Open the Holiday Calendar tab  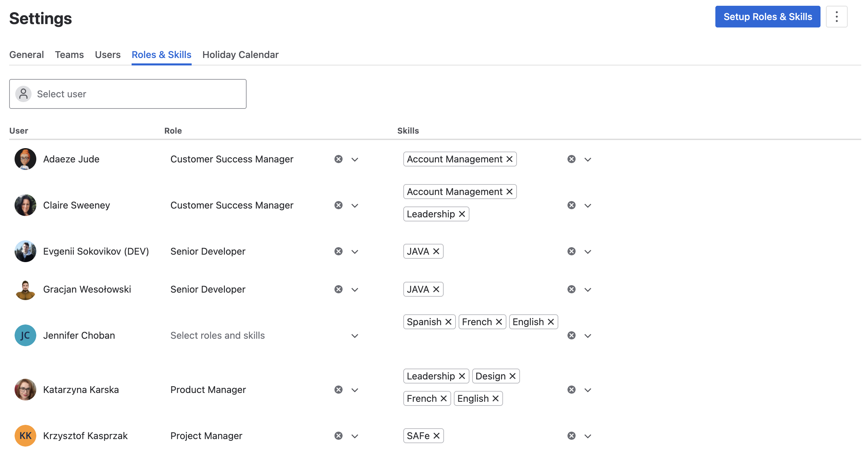point(240,55)
